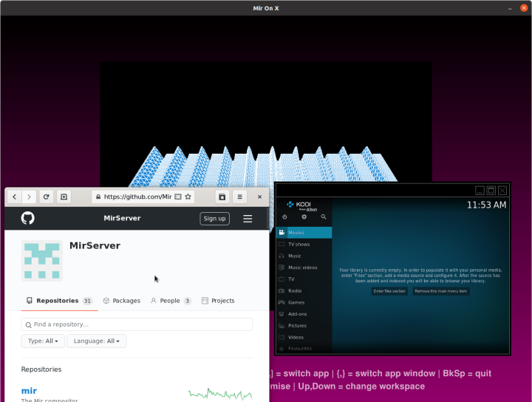This screenshot has height=402, width=532.
Task: Switch to the People tab
Action: (x=171, y=301)
